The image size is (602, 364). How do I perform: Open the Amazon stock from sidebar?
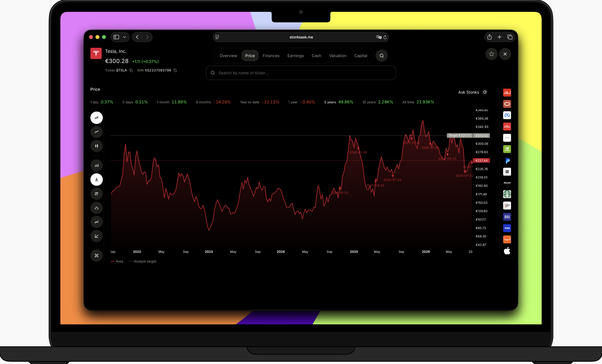click(507, 239)
